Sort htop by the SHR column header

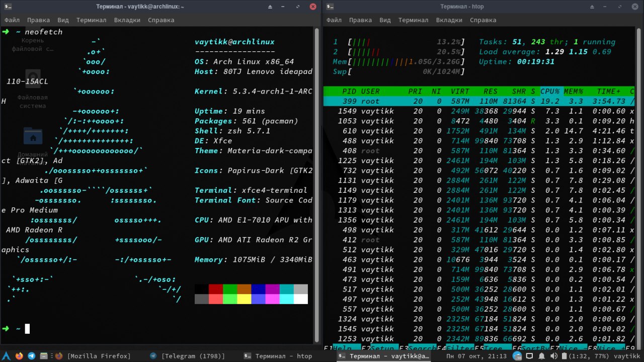pyautogui.click(x=519, y=91)
